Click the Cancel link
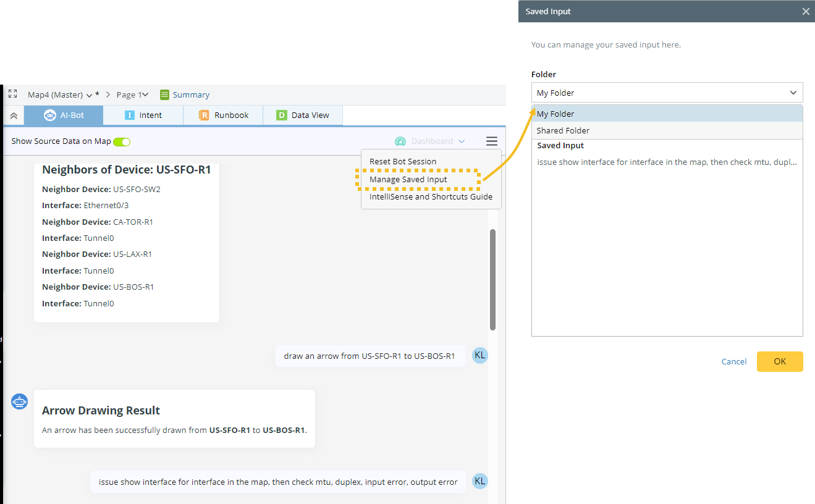 (734, 362)
